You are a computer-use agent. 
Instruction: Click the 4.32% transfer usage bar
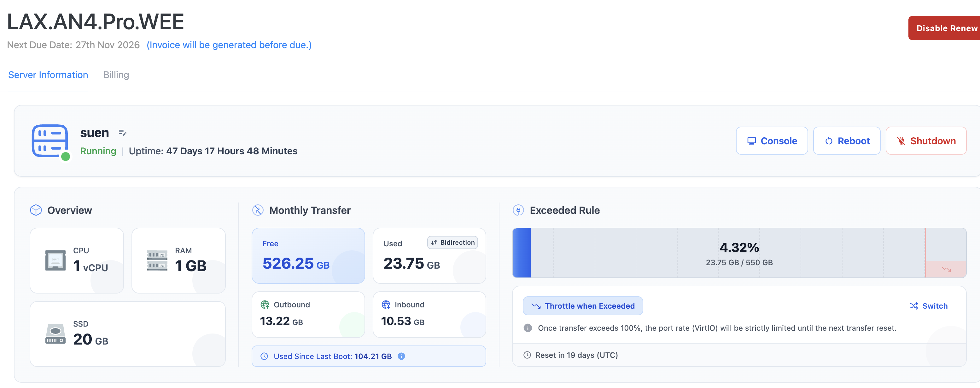(738, 253)
